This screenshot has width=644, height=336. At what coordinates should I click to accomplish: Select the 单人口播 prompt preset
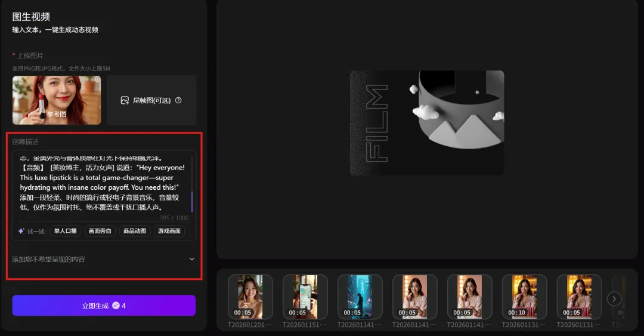click(66, 231)
